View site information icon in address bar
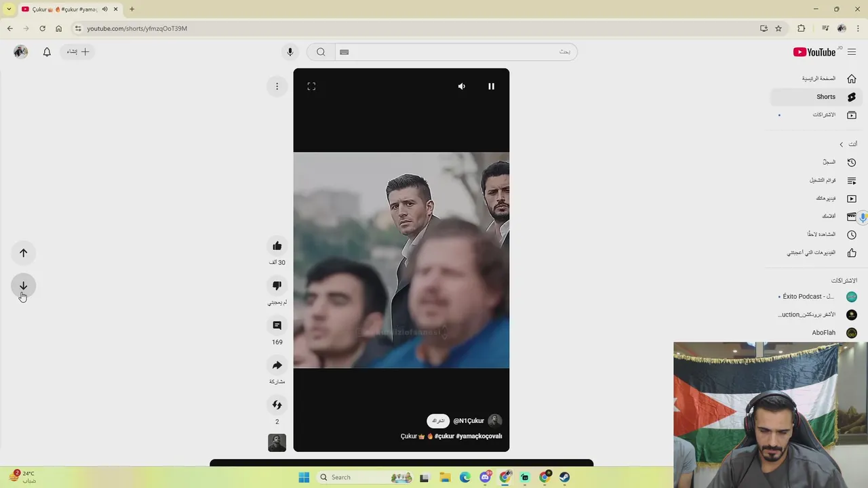Viewport: 868px width, 488px height. click(x=78, y=28)
